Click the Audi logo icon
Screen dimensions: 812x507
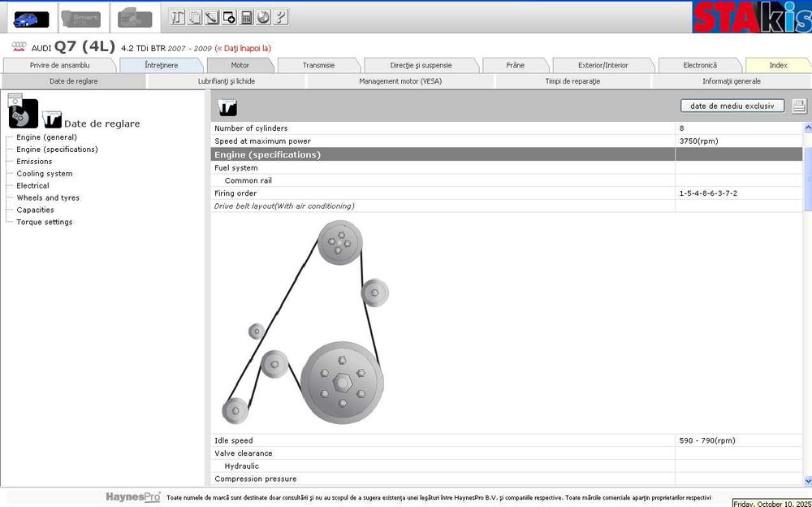click(19, 46)
